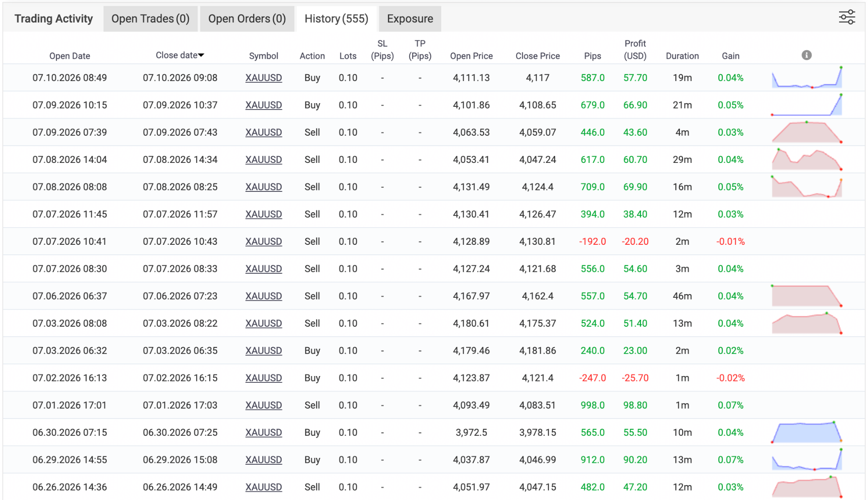Select the 98.80 profit value
Image resolution: width=868 pixels, height=500 pixels.
(635, 405)
